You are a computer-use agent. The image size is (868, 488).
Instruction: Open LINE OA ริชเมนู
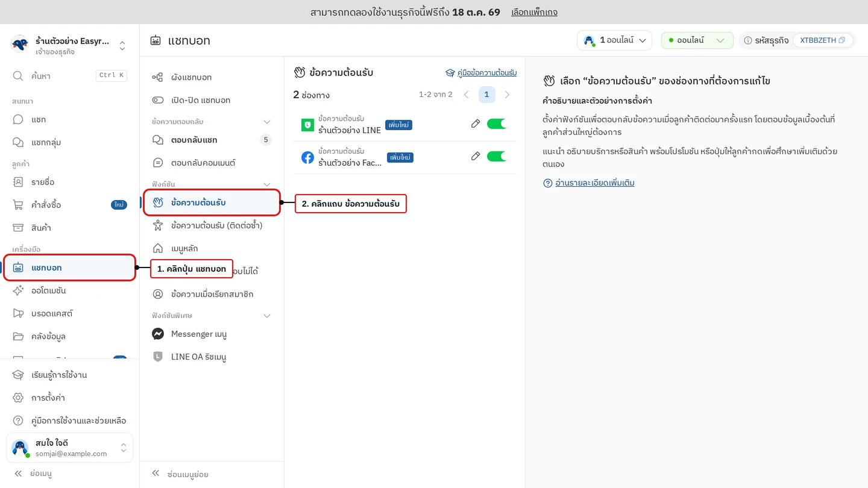(x=212, y=357)
